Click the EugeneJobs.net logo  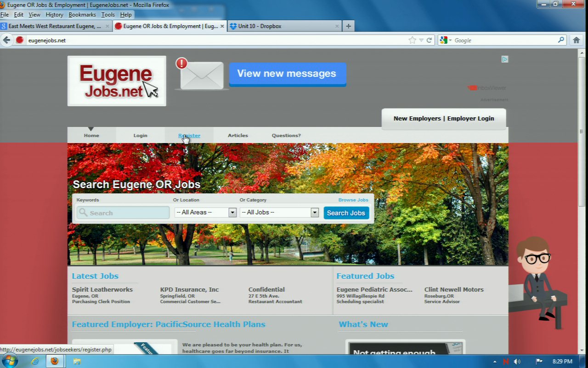(117, 81)
